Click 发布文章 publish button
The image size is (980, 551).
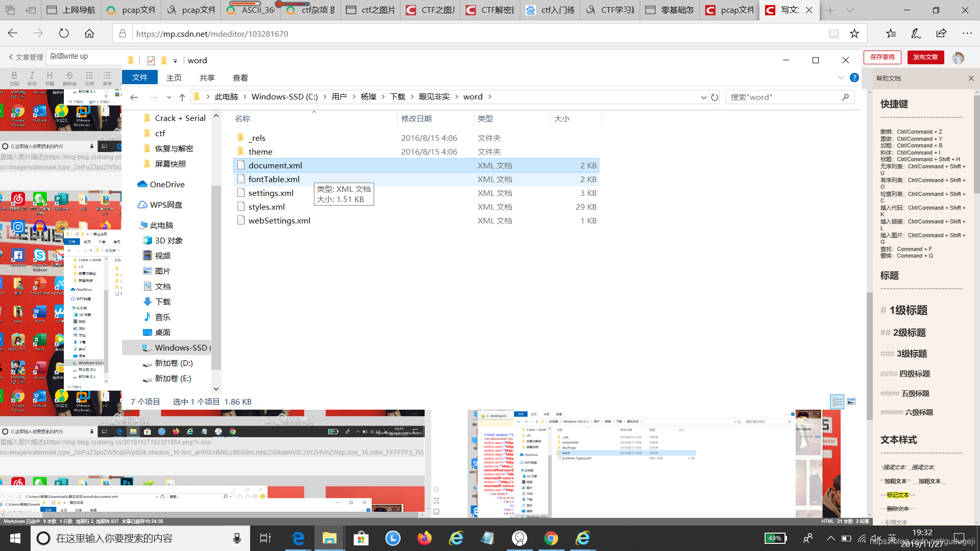point(926,57)
